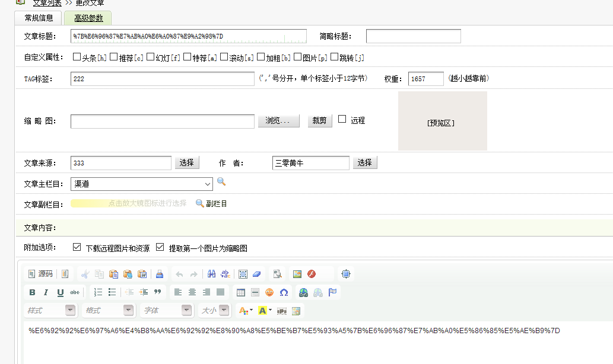Click the 浏览 browse button for 缩略图
613x364 pixels.
[x=279, y=121]
